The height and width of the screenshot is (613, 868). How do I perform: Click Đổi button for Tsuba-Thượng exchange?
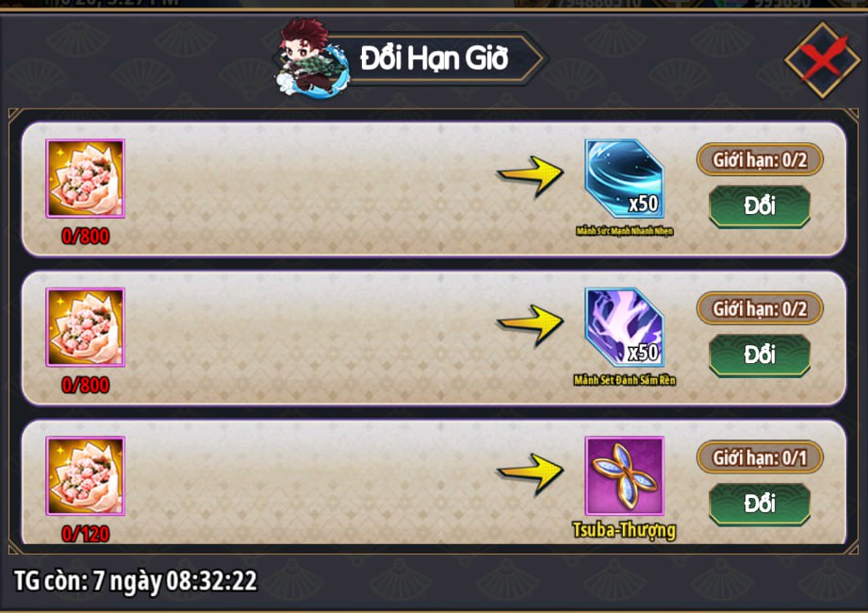point(760,504)
